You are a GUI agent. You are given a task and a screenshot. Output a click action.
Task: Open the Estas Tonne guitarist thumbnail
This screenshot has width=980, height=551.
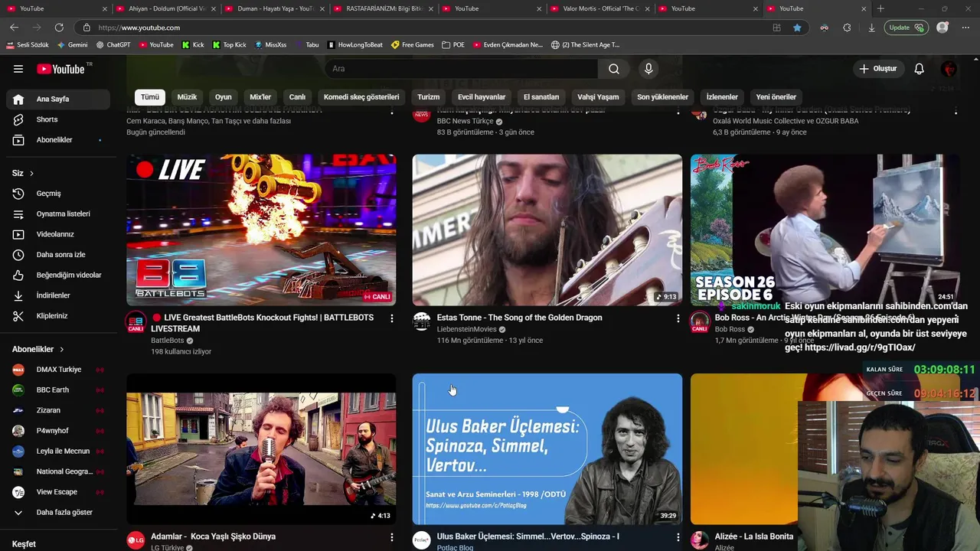pos(547,230)
